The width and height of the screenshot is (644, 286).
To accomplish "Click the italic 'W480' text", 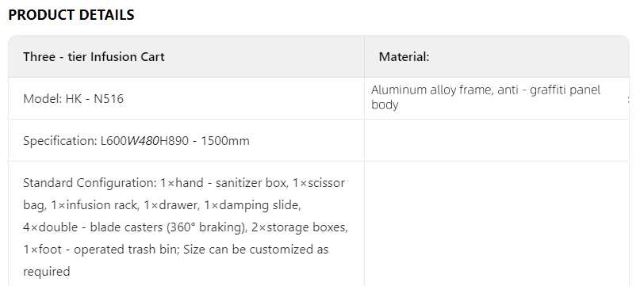I will pos(143,141).
